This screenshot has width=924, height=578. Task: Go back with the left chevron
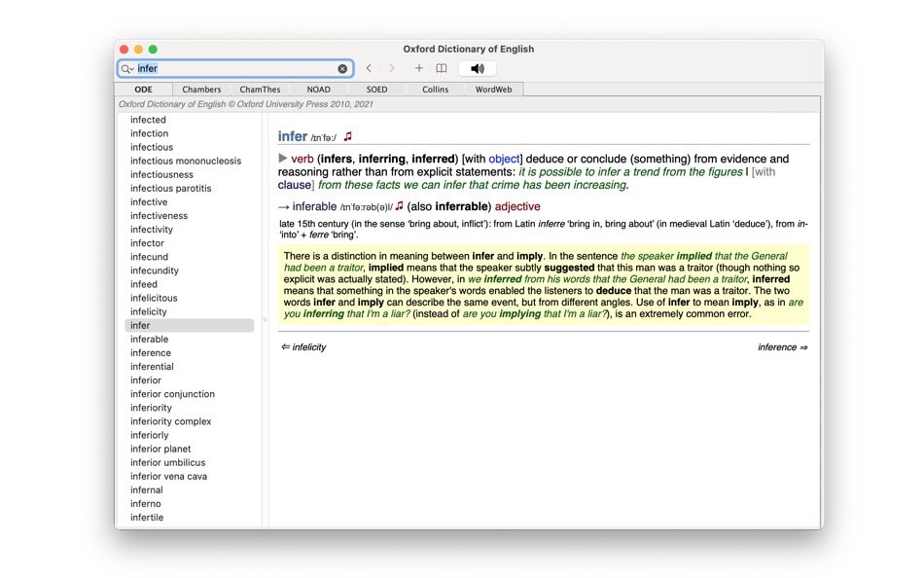[369, 68]
